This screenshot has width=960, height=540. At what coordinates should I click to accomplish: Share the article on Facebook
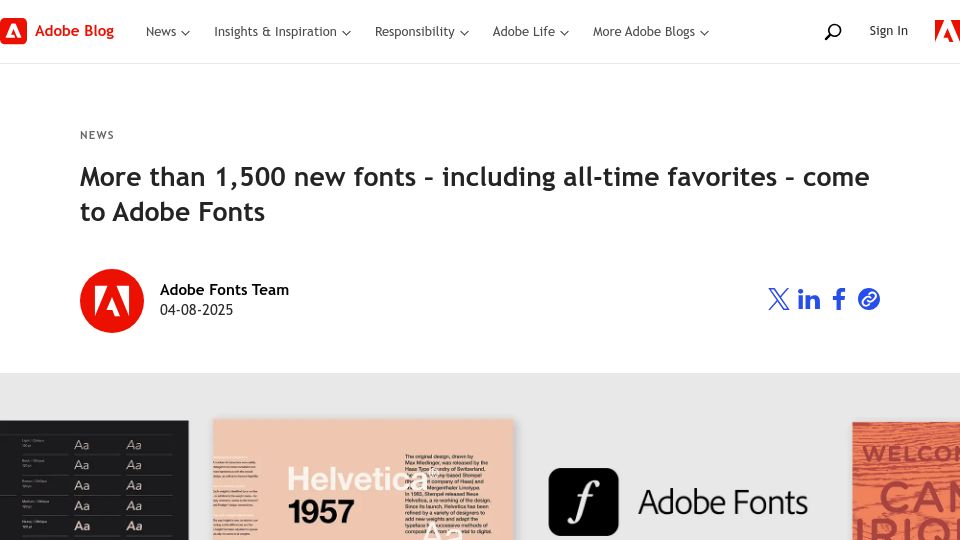(839, 299)
